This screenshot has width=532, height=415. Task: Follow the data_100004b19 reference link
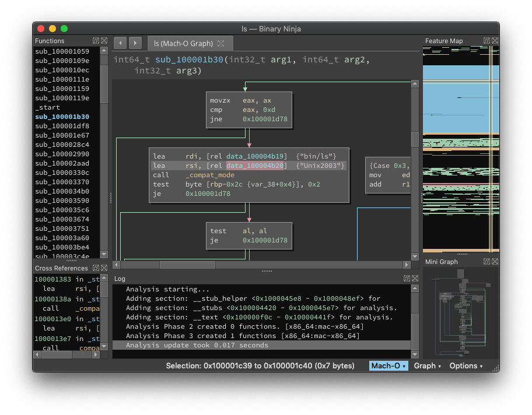coord(255,156)
